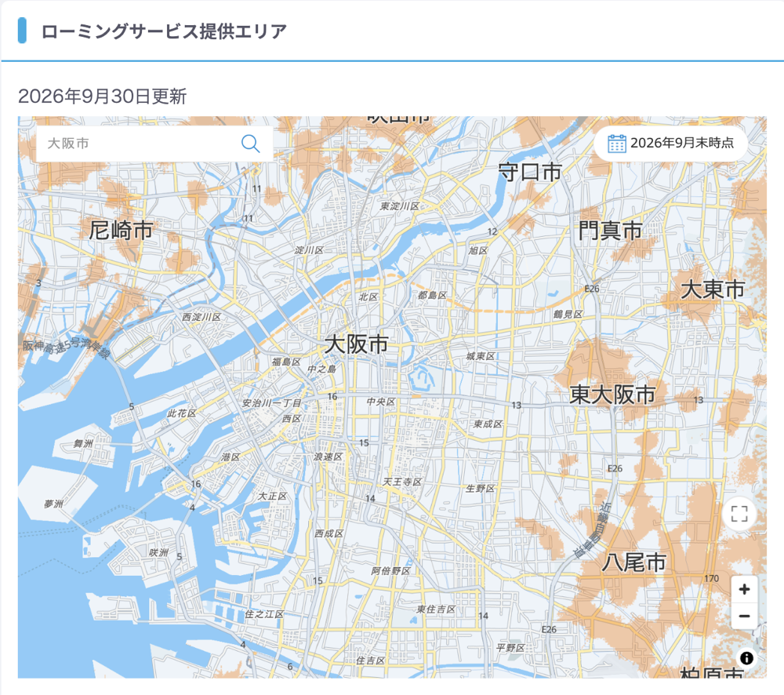784x695 pixels.
Task: Click the 浪速区 ward label
Action: point(328,457)
